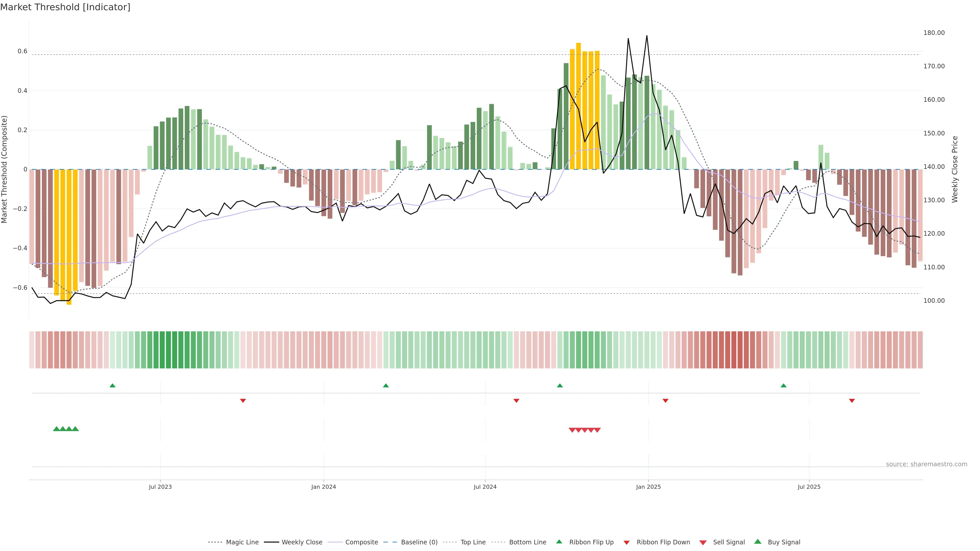
Task: Click the Market Threshold [Indicator] chart title
Action: pos(65,7)
